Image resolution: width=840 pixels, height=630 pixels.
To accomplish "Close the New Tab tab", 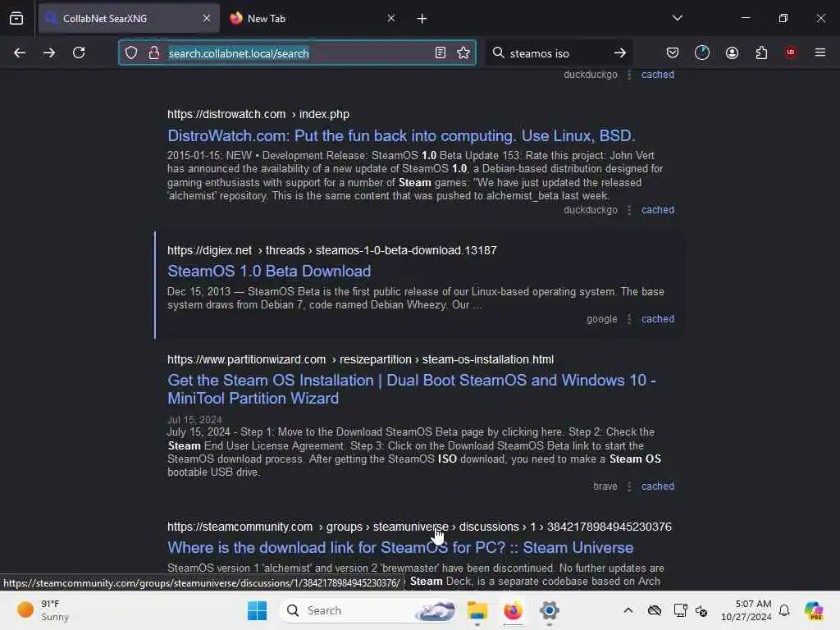I will (x=391, y=18).
